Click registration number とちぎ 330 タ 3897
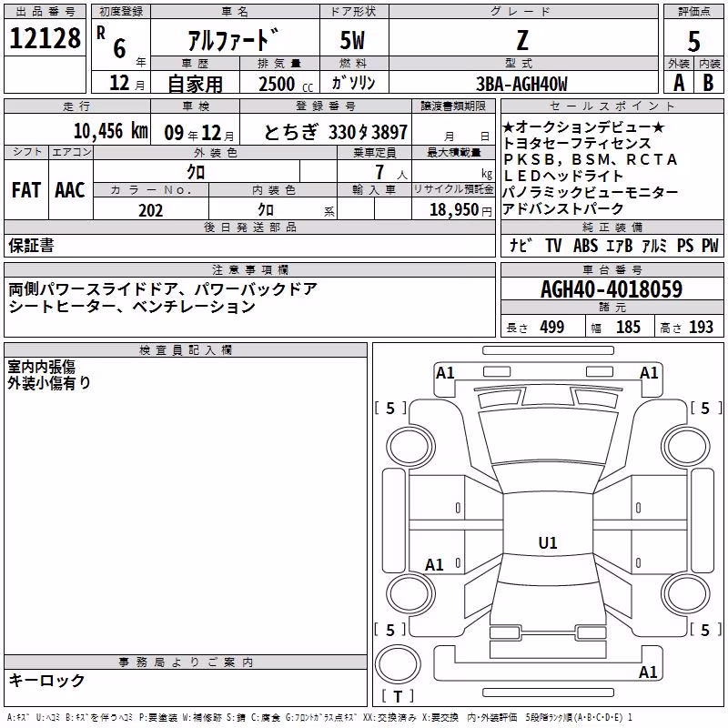This screenshot has width=728, height=728. 335,132
